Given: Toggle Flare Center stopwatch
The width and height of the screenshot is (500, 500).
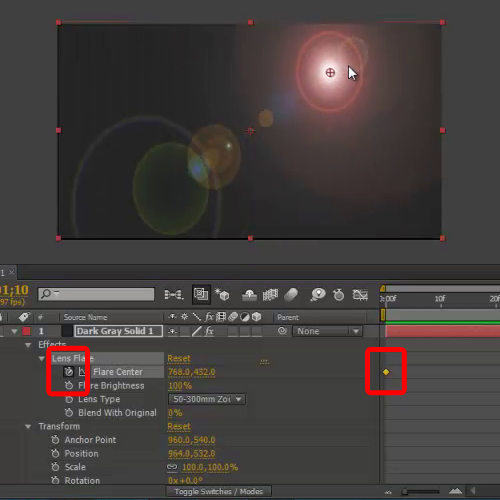Looking at the screenshot, I should pyautogui.click(x=69, y=372).
